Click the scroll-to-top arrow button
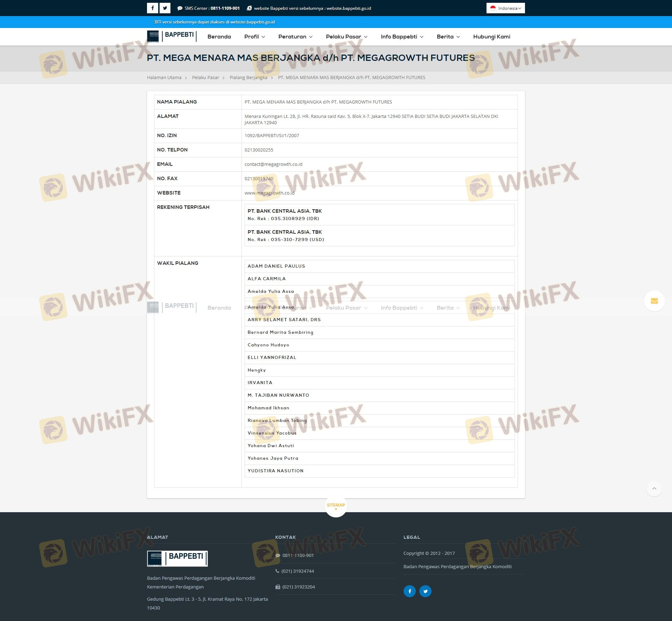672x621 pixels. point(654,488)
